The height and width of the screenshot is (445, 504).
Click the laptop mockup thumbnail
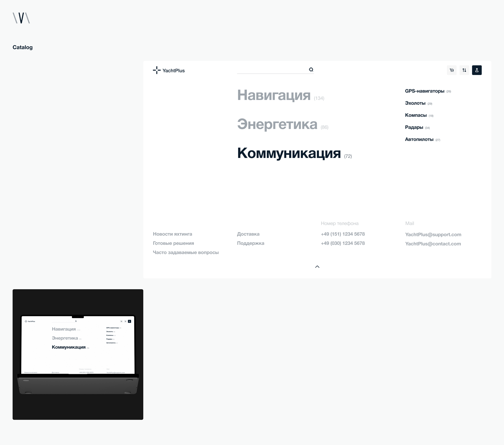[x=78, y=354]
